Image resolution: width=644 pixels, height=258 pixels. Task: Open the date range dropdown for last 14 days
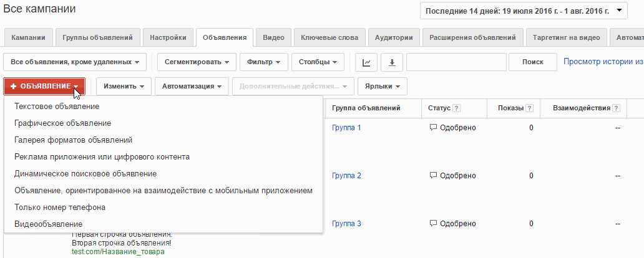[524, 11]
